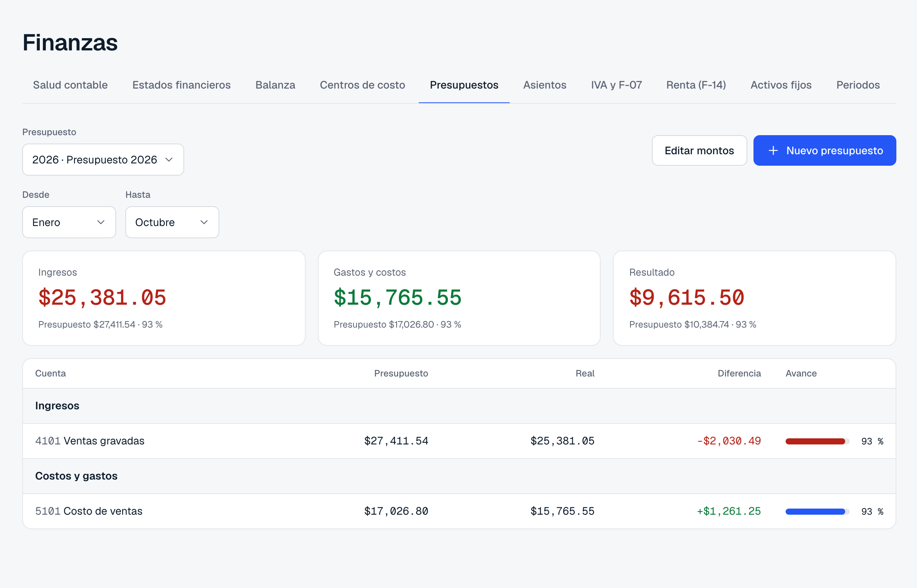Select the Ingresos card amount $25,381.05
Screen dimensions: 917x588
[102, 298]
